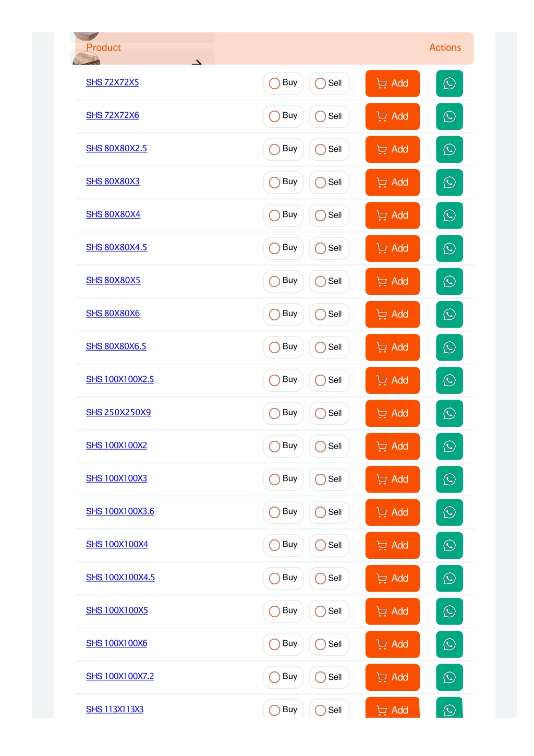Select Buy for SHS 113X113X3
Viewport: 534px width, 756px height.
coord(283,709)
